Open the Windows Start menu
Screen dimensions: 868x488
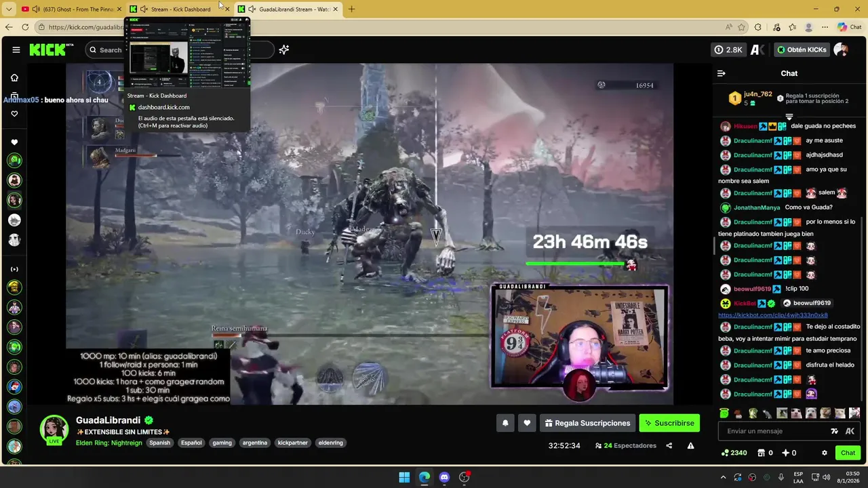click(404, 477)
